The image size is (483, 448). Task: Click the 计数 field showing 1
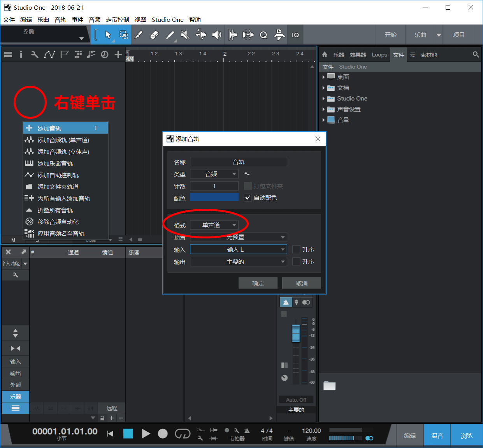(x=214, y=186)
